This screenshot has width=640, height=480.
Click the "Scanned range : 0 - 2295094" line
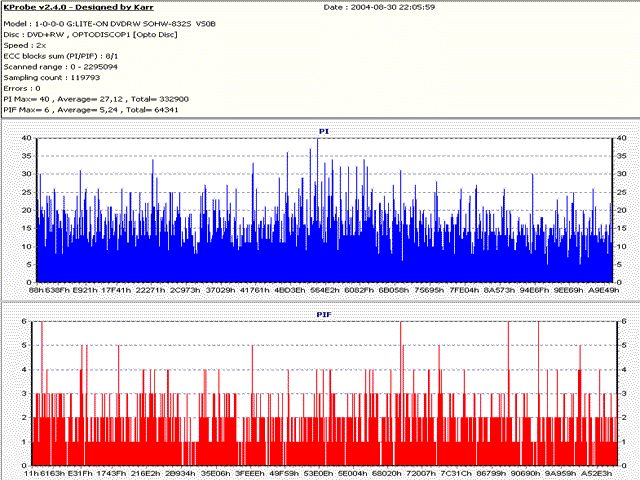click(x=60, y=67)
